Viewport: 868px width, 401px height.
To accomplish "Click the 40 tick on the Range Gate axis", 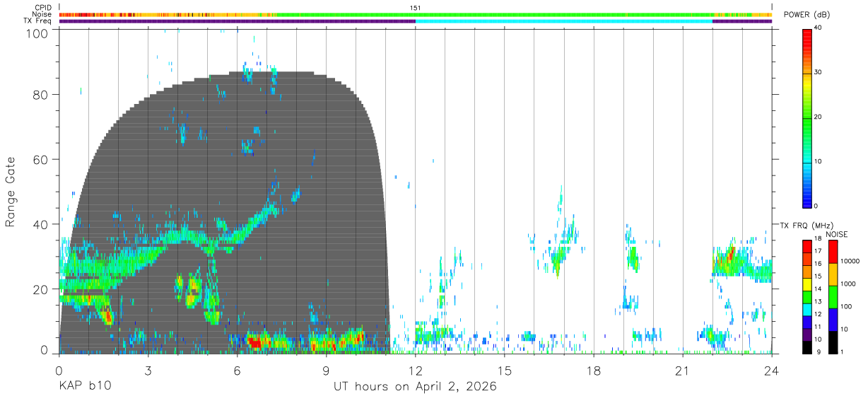I will point(42,224).
